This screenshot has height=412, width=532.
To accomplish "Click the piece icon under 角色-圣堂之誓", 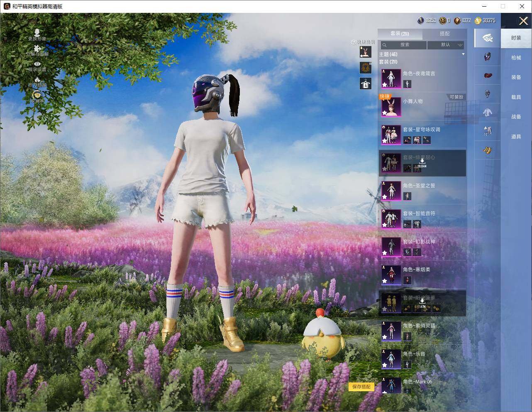I will 407,196.
